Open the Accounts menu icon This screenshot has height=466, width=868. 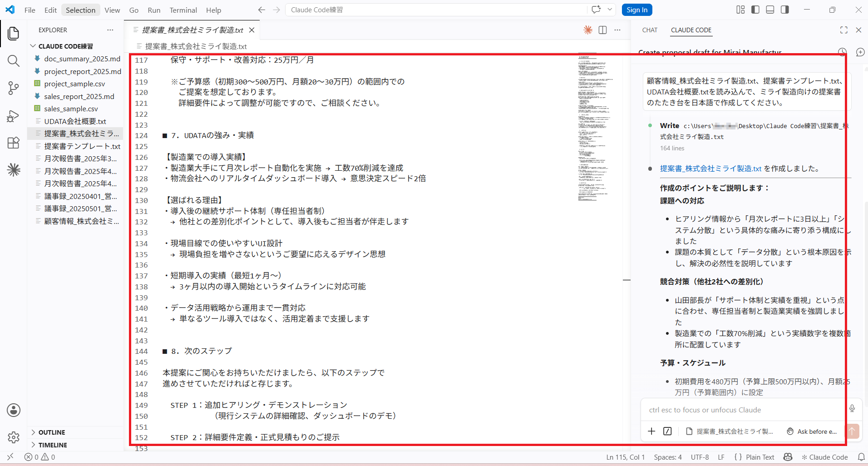tap(14, 410)
